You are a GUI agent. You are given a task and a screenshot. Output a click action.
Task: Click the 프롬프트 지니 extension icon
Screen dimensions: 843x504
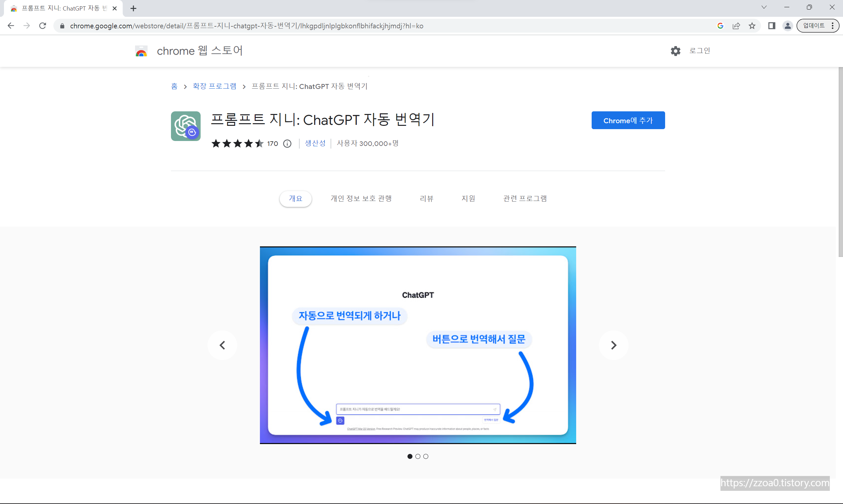[x=186, y=126]
